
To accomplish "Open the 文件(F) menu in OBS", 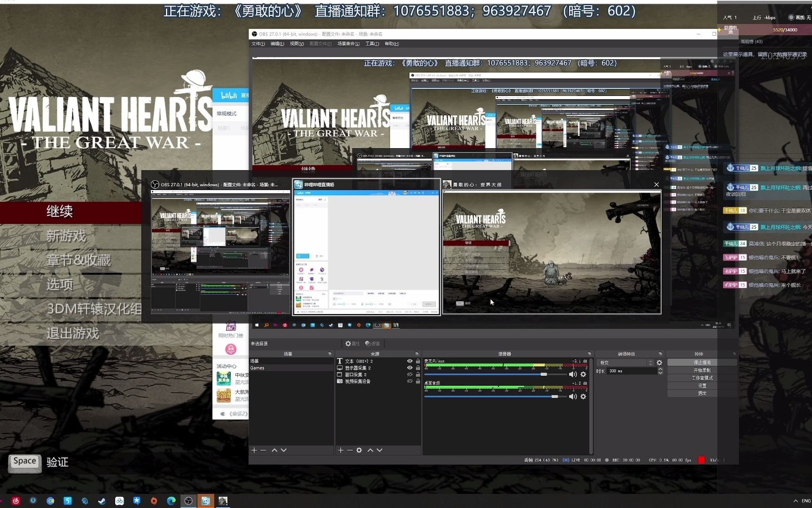I will point(258,44).
